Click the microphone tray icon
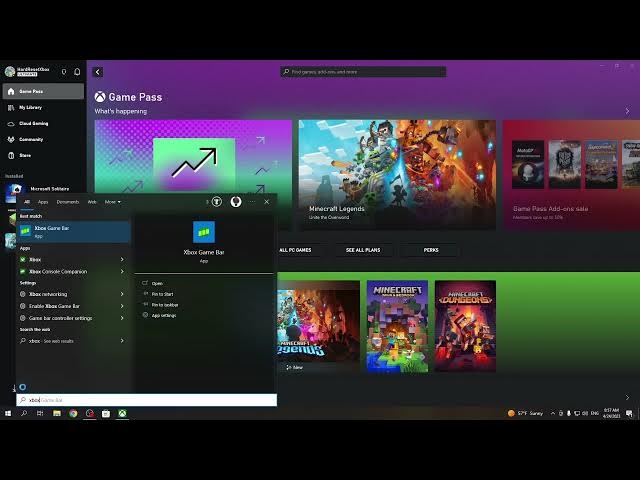The height and width of the screenshot is (480, 640). click(x=569, y=413)
